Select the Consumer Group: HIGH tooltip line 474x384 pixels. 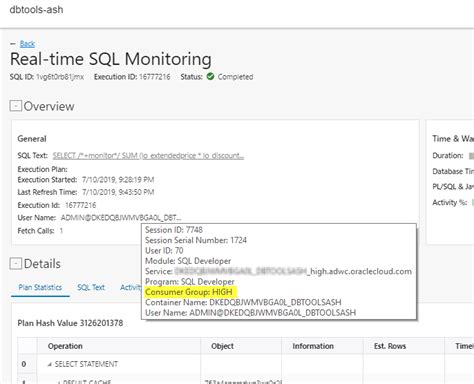click(x=189, y=292)
